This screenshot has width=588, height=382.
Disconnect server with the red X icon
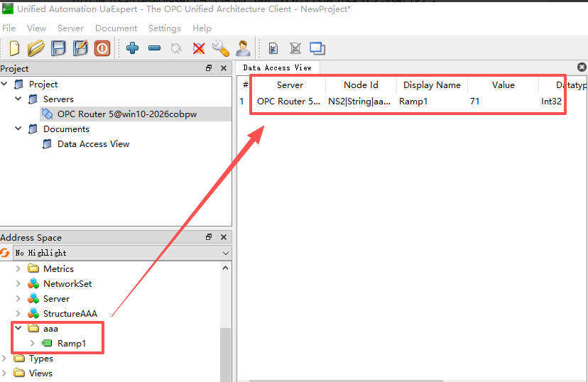tap(199, 48)
